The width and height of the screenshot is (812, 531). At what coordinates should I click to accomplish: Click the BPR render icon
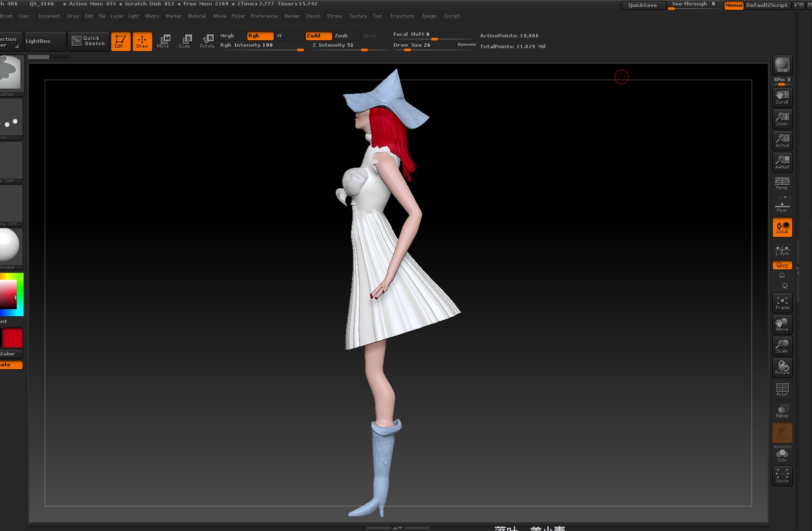(782, 65)
